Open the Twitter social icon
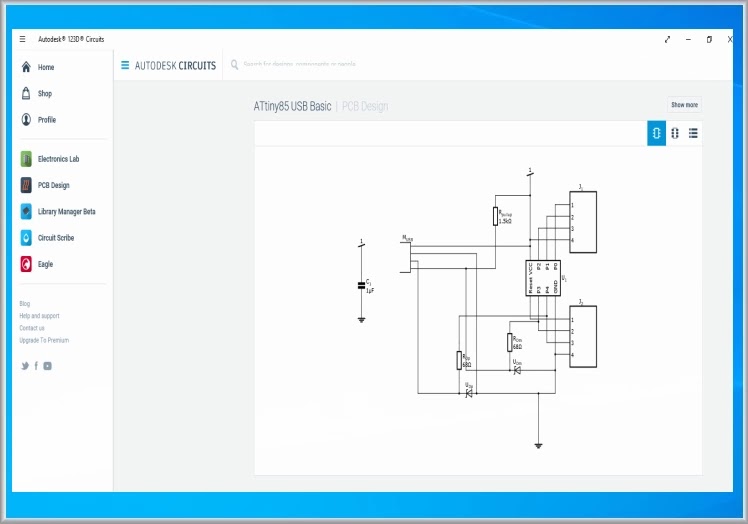 point(25,366)
